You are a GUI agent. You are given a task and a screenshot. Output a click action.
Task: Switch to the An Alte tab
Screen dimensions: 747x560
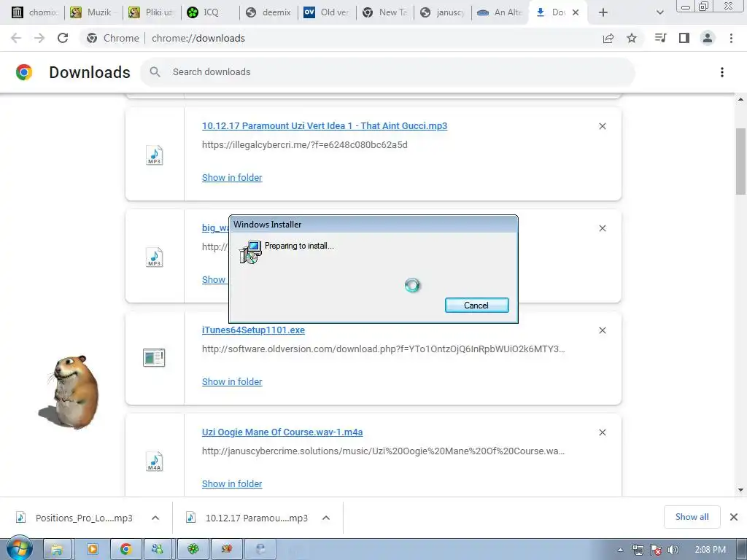coord(501,12)
